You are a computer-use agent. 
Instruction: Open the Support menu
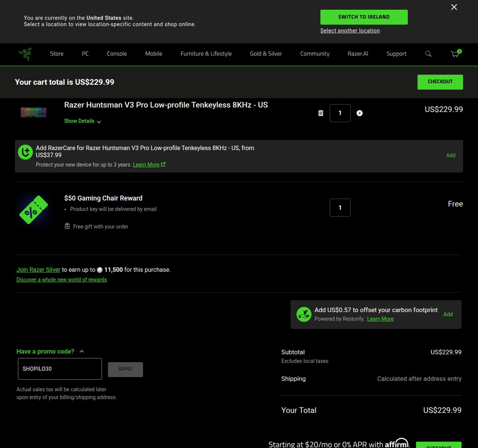397,54
